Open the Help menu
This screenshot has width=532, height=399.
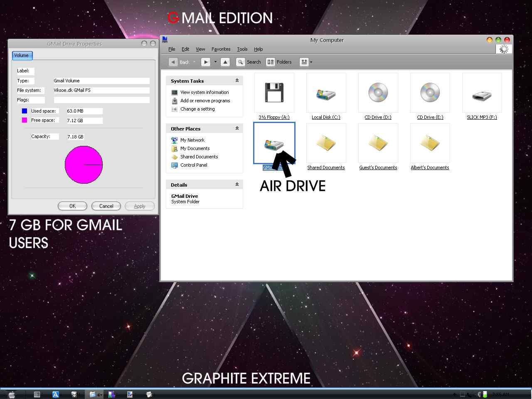point(259,49)
